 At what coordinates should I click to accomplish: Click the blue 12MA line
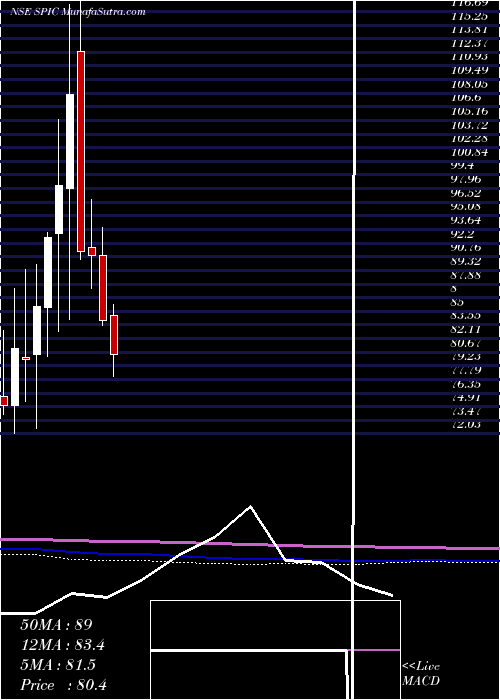[x=250, y=558]
